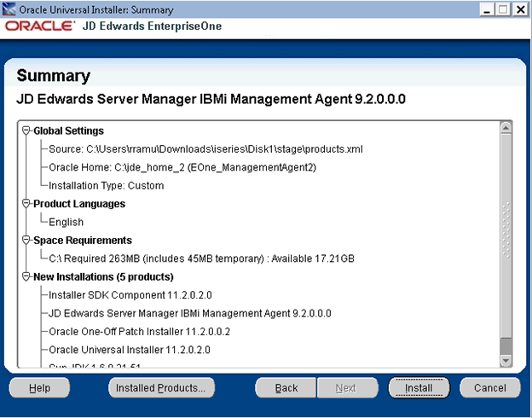
Task: Cancel the installation
Action: coord(490,388)
